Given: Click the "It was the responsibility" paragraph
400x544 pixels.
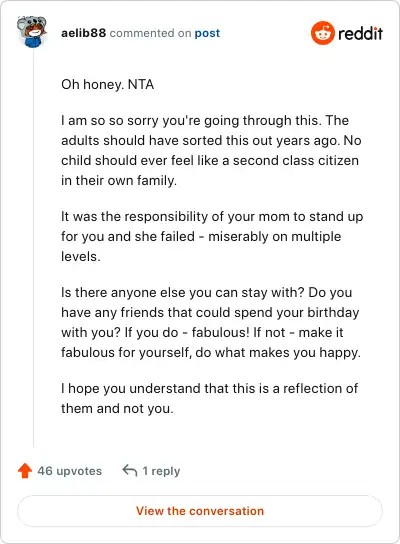Looking at the screenshot, I should click(212, 236).
